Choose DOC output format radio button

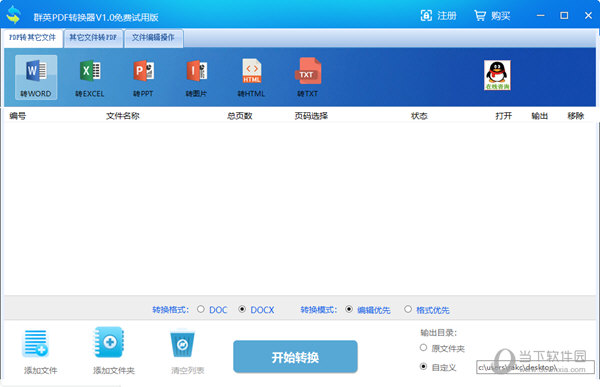201,309
